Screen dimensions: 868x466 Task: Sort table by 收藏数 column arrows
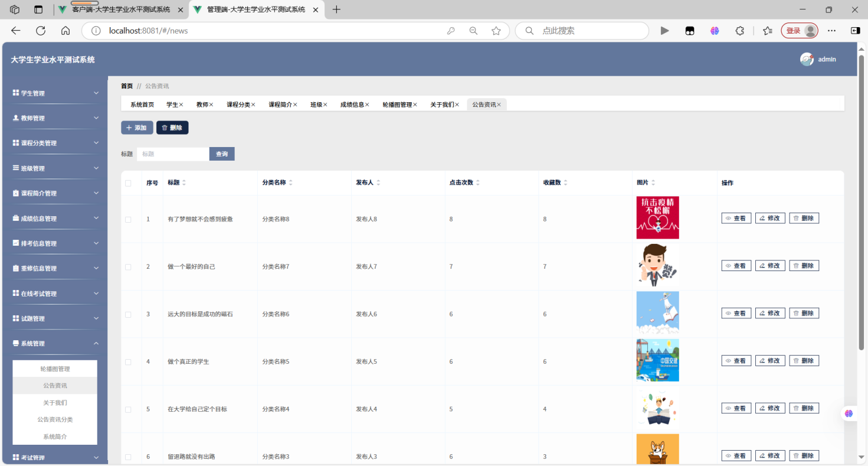pos(565,183)
